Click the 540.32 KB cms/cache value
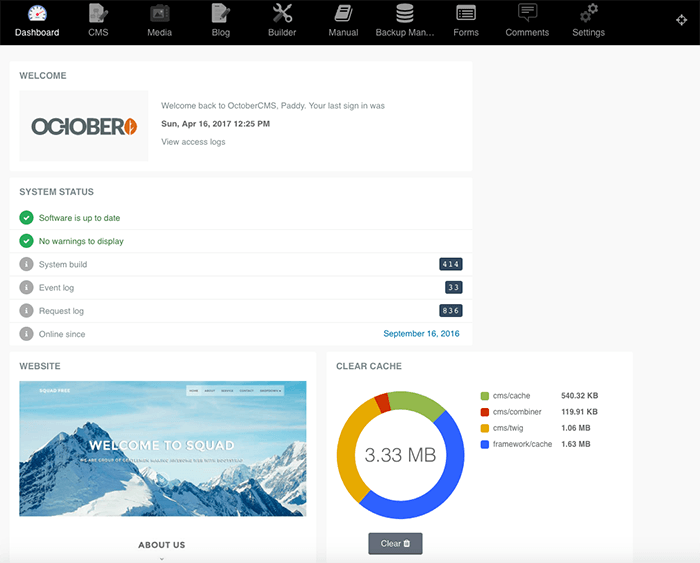The image size is (700, 563). (x=579, y=396)
